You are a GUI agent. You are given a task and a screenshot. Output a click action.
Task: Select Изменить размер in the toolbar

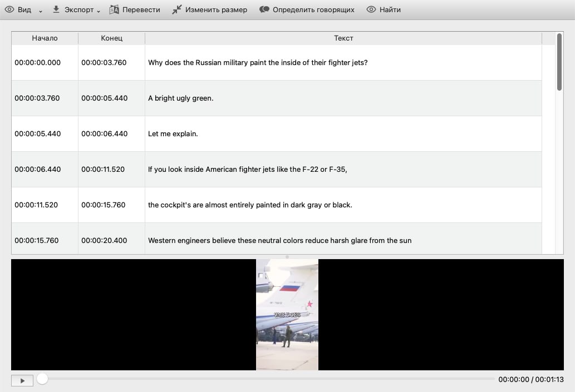(x=216, y=9)
